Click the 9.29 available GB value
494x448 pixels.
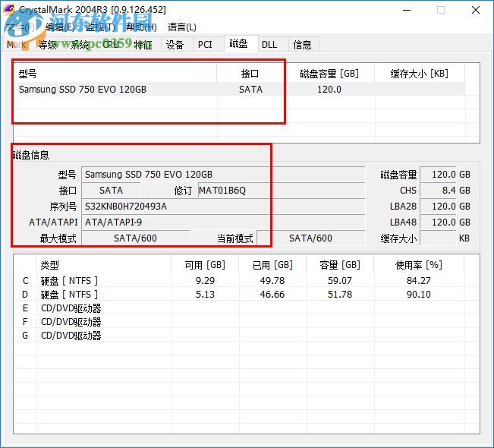(x=205, y=281)
